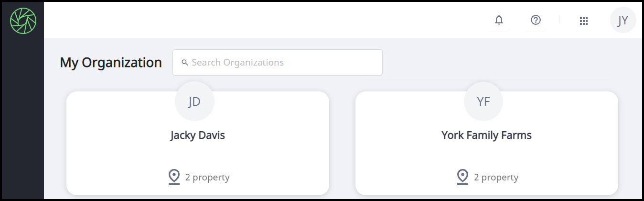Select the York Family Farms organization name
644x201 pixels.
click(x=486, y=135)
